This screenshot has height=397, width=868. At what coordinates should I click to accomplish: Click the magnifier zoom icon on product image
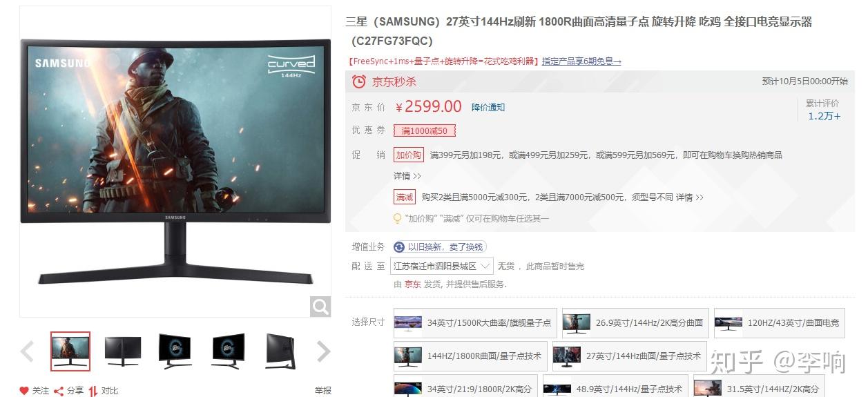coord(320,307)
